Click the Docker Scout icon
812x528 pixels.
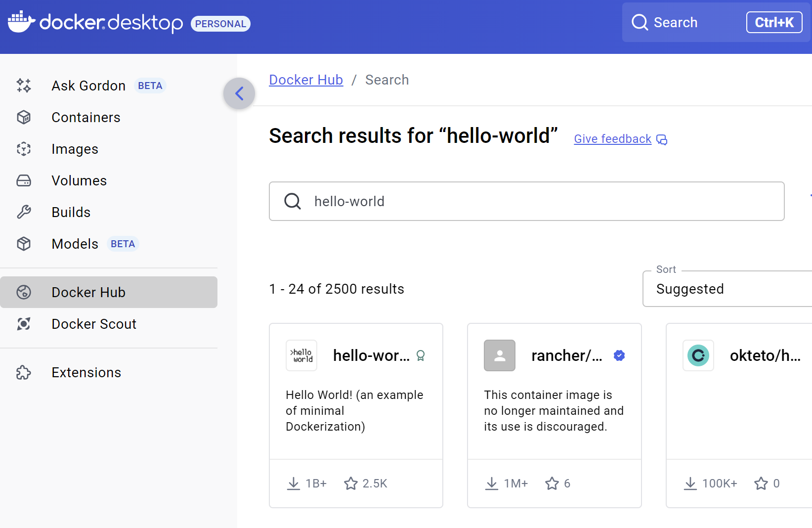[x=24, y=324]
